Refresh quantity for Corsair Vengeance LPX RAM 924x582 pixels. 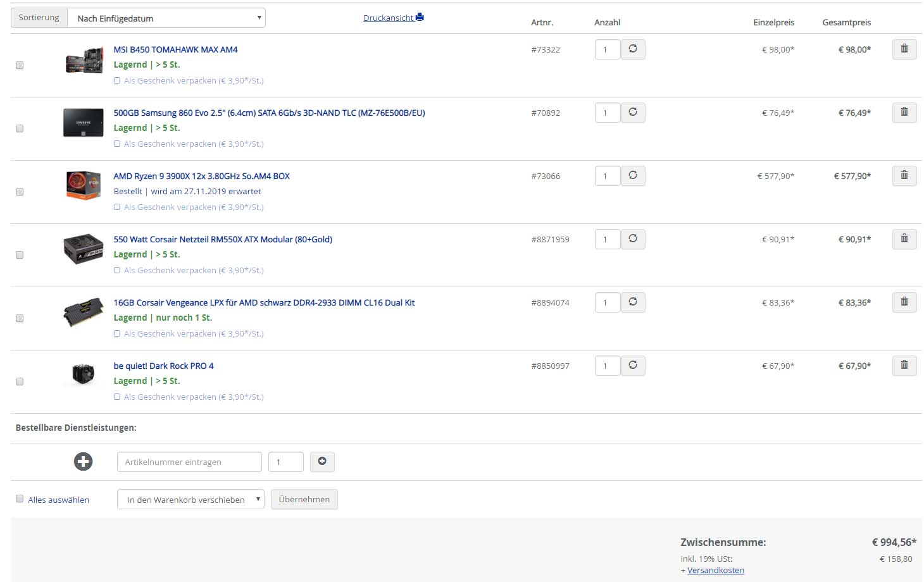(633, 302)
